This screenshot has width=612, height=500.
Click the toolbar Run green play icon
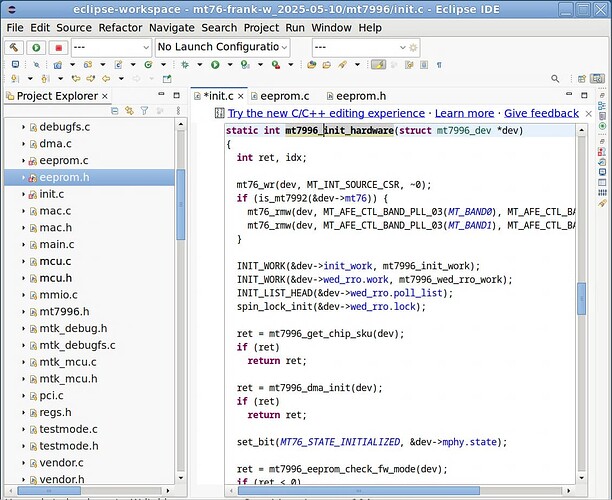point(215,65)
